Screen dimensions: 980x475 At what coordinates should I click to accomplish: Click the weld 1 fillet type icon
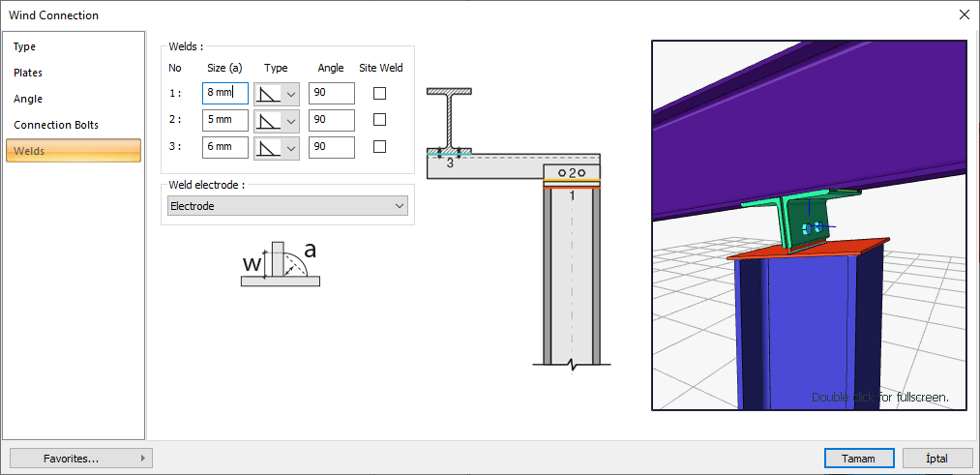(268, 94)
